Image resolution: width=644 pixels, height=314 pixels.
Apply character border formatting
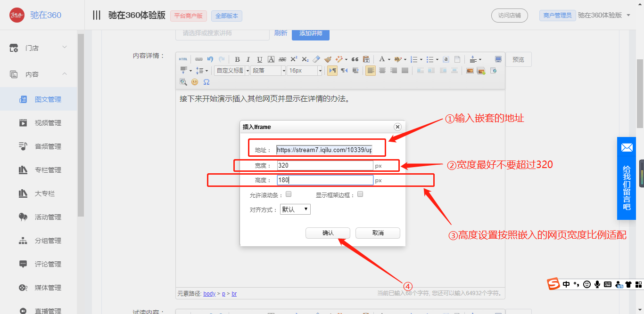(x=271, y=59)
